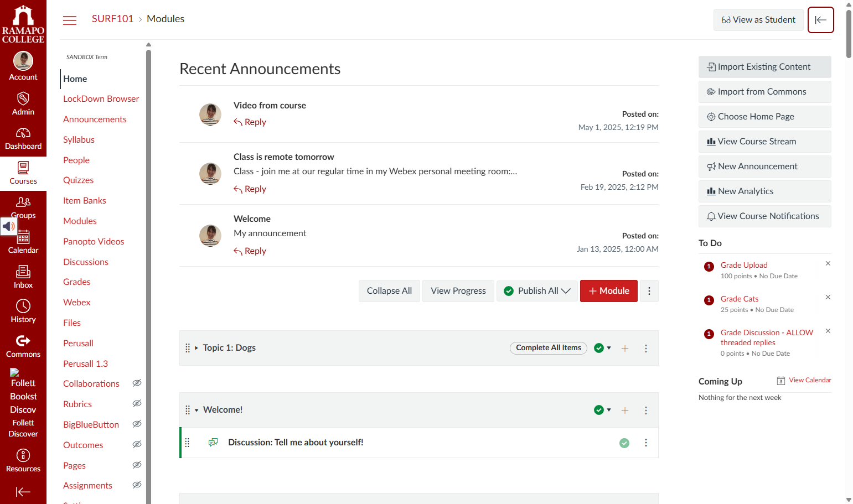Click the hidden eye icon beside Pages
Viewport: 853px width, 504px height.
137,465
